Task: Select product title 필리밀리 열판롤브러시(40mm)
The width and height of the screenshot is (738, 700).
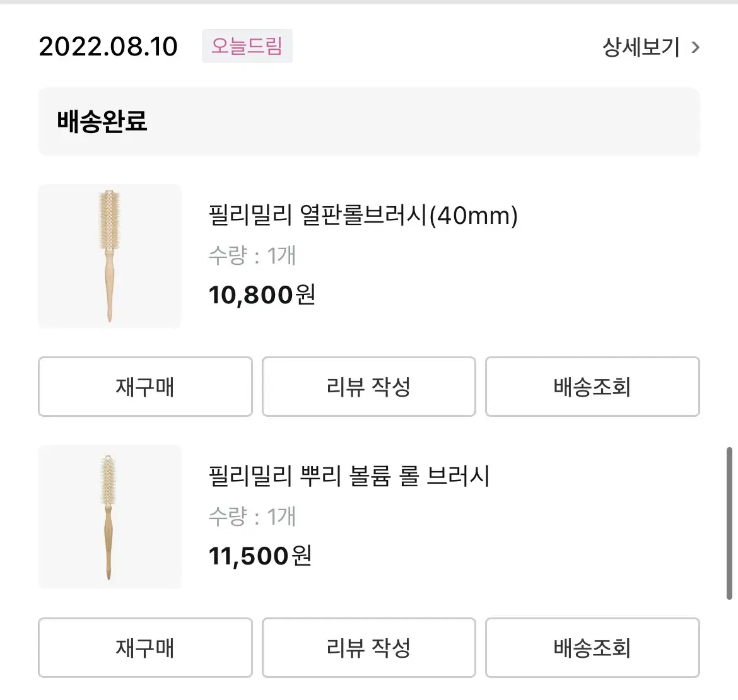Action: [x=363, y=216]
